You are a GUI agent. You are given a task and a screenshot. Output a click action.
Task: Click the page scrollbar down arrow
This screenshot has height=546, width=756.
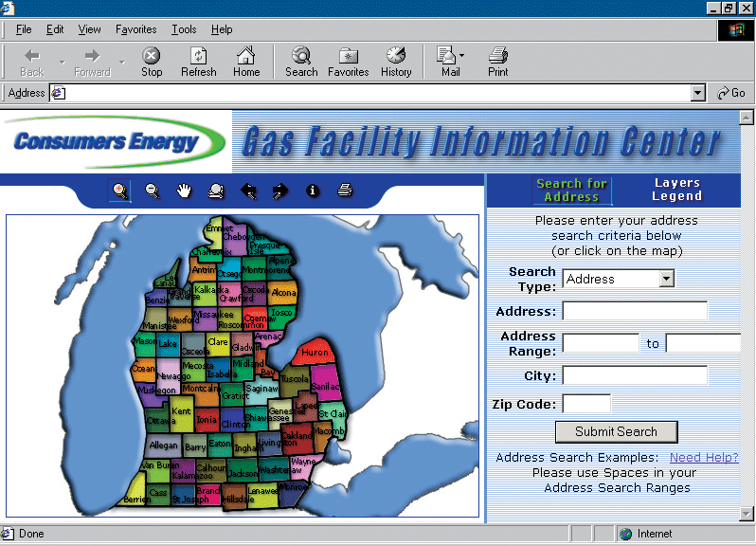747,514
